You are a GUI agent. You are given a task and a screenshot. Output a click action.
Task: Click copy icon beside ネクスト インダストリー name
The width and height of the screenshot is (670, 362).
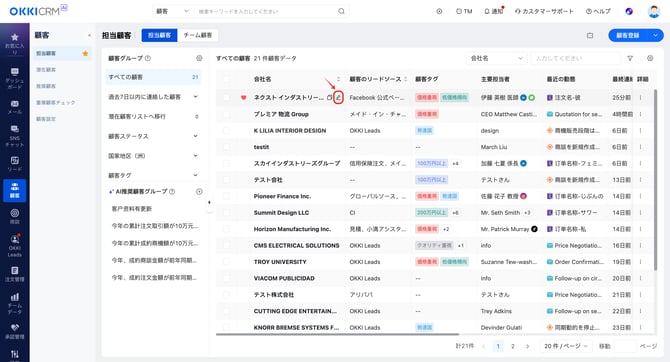(x=329, y=97)
